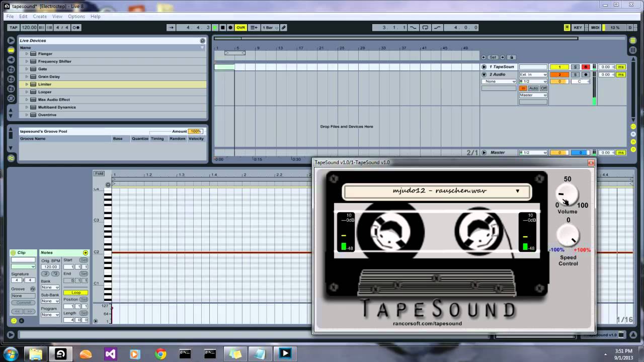This screenshot has width=644, height=362.
Task: Click the Start Set button in Notes box
Action: click(84, 260)
